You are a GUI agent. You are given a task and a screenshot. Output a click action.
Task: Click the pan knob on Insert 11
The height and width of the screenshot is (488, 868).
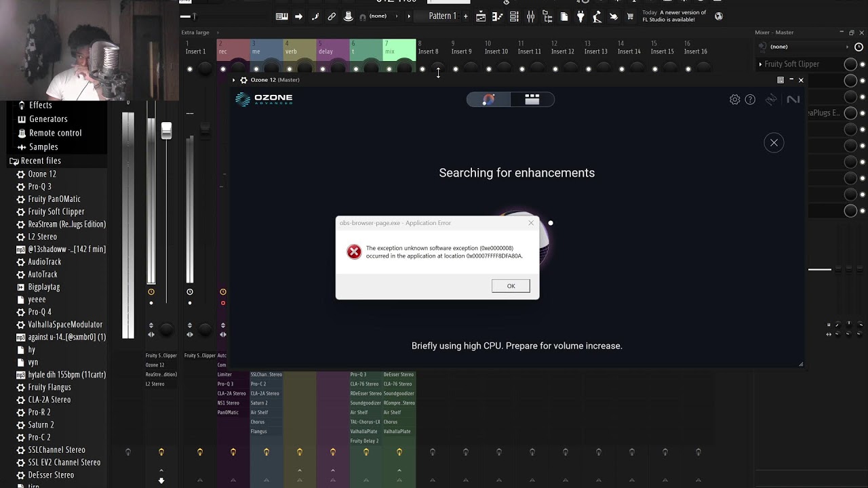pos(537,66)
